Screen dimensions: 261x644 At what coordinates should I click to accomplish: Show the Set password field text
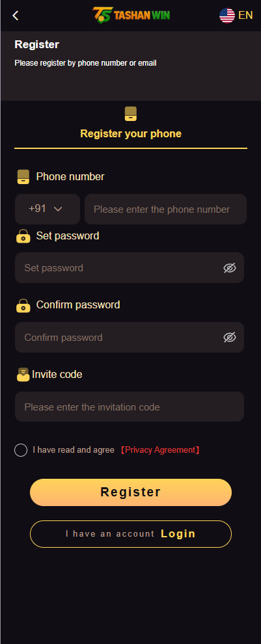point(230,268)
